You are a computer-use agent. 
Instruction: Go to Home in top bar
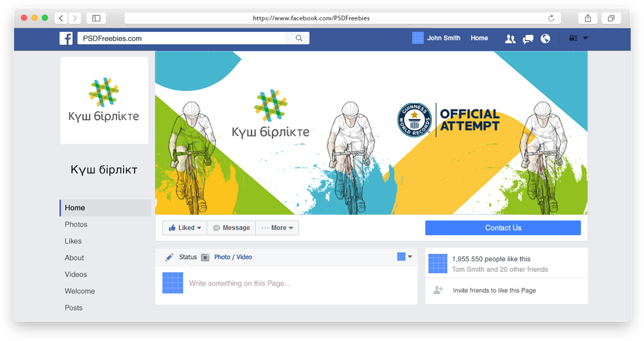click(x=479, y=38)
